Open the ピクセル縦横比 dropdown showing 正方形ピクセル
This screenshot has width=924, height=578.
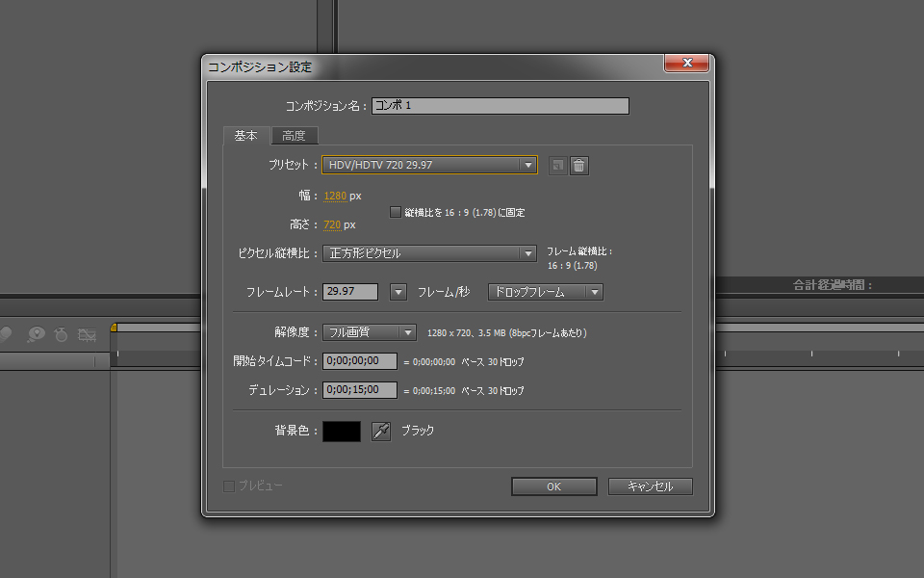click(429, 253)
